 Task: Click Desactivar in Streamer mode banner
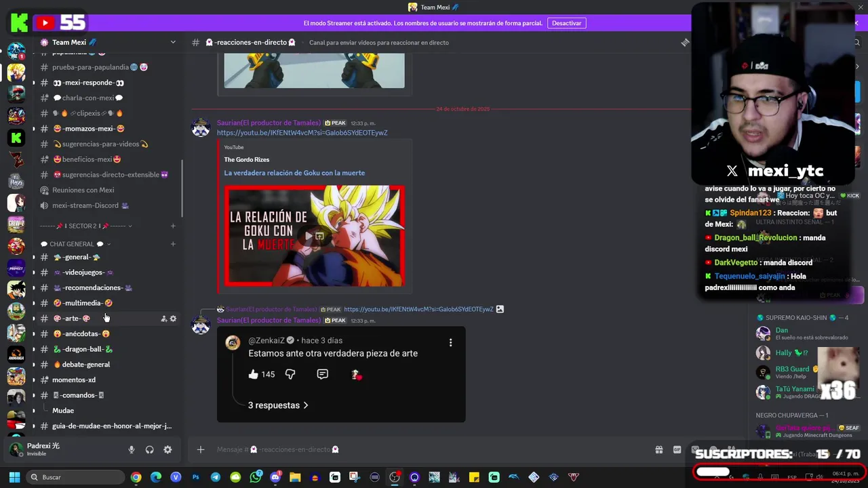click(566, 23)
